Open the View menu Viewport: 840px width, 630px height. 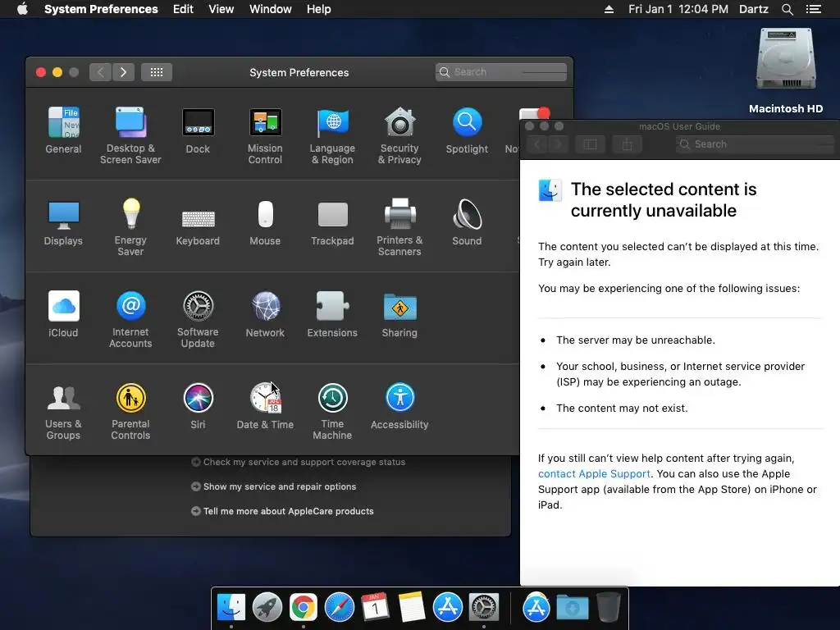221,9
